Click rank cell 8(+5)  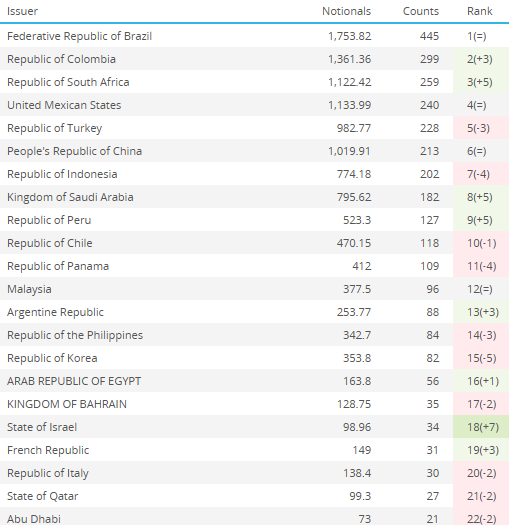pos(480,197)
